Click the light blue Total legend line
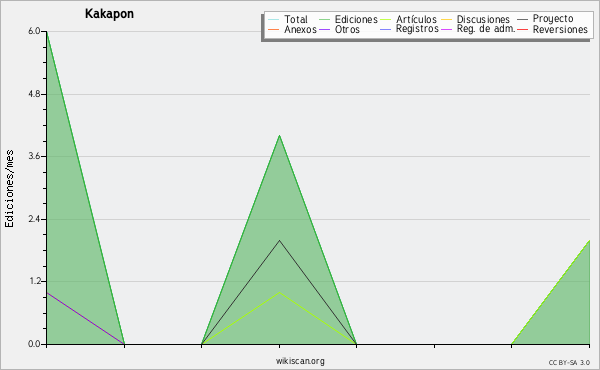 [274, 20]
